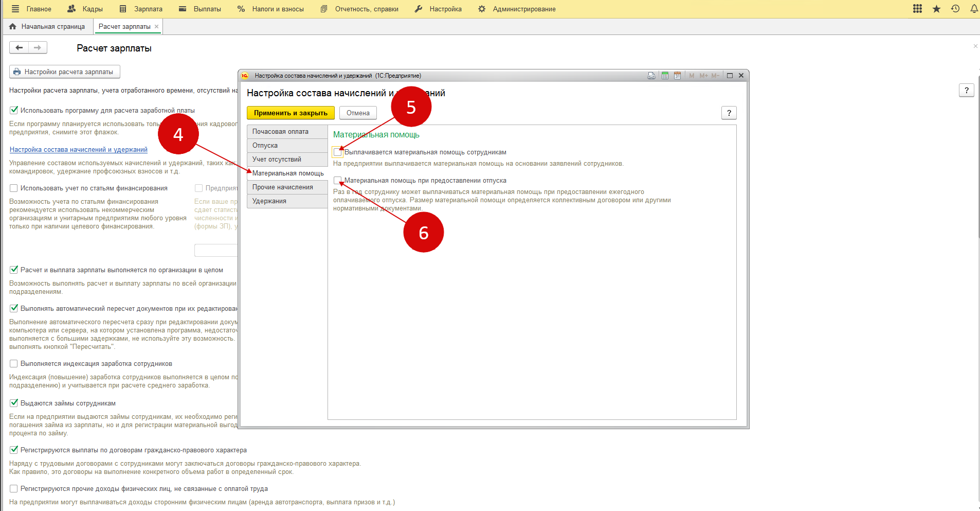
Task: Open notifications bell icon
Action: 974,9
